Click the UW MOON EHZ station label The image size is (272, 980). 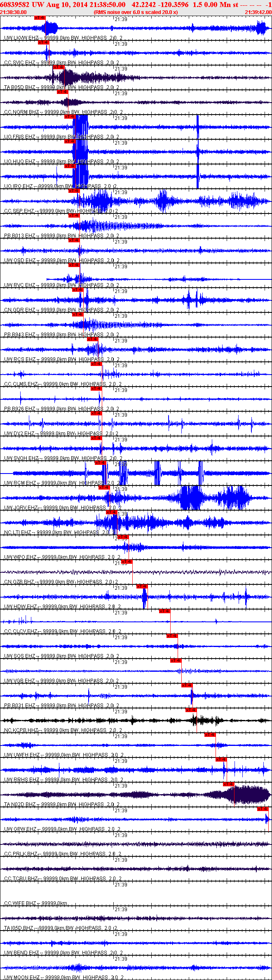pyautogui.click(x=22, y=978)
